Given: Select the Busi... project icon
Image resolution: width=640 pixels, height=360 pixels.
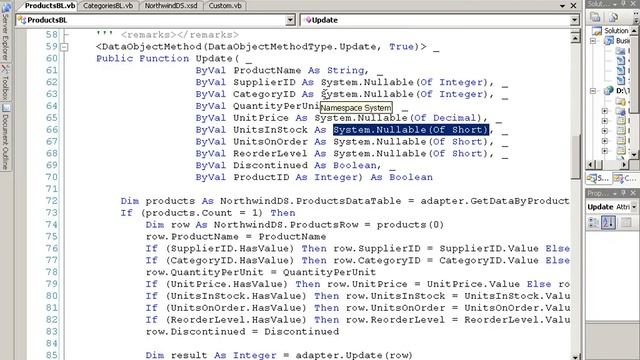Looking at the screenshot, I should click(x=609, y=41).
